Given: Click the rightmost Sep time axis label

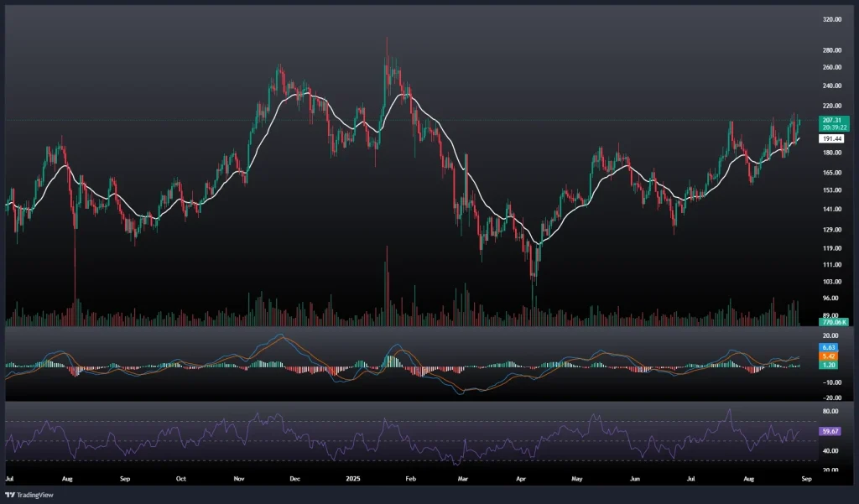Looking at the screenshot, I should (806, 478).
